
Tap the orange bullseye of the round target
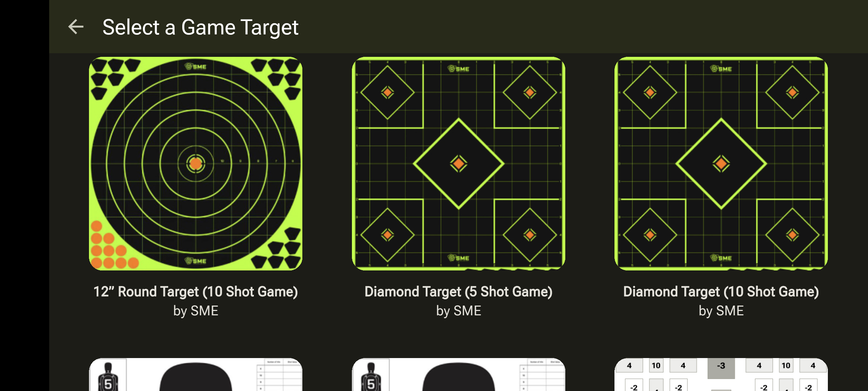(196, 164)
